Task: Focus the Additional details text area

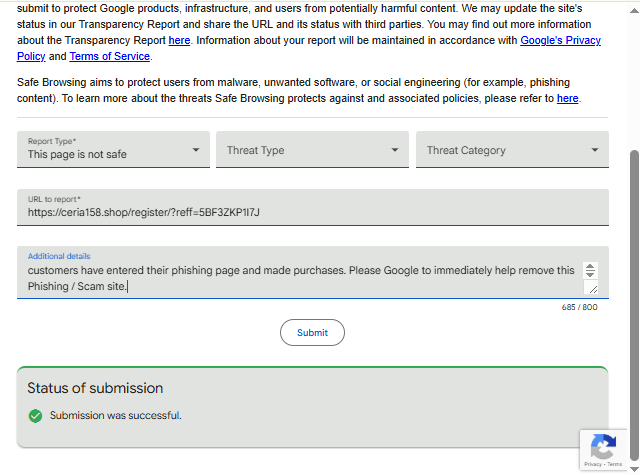Action: click(x=300, y=277)
